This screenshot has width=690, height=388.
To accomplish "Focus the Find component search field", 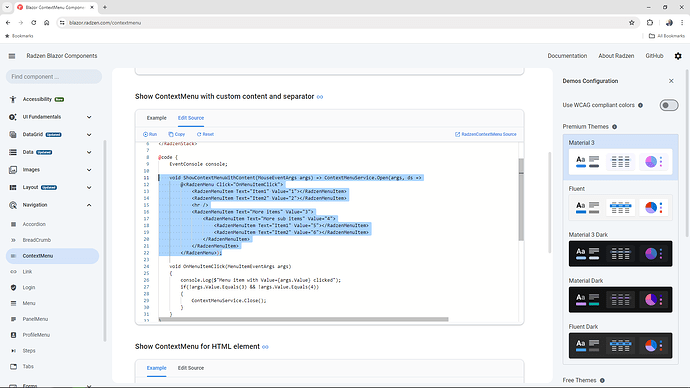I will [x=54, y=77].
